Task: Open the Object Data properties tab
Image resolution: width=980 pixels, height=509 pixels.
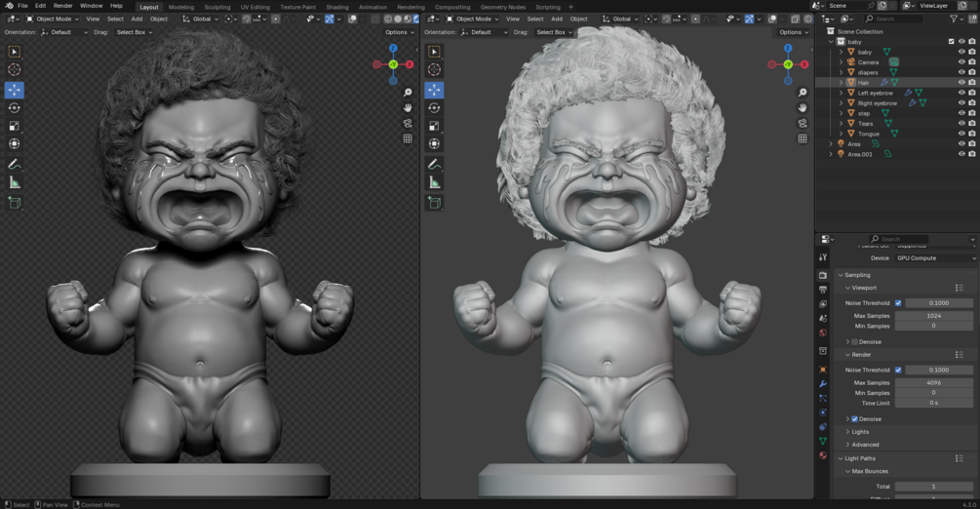Action: coord(823,441)
